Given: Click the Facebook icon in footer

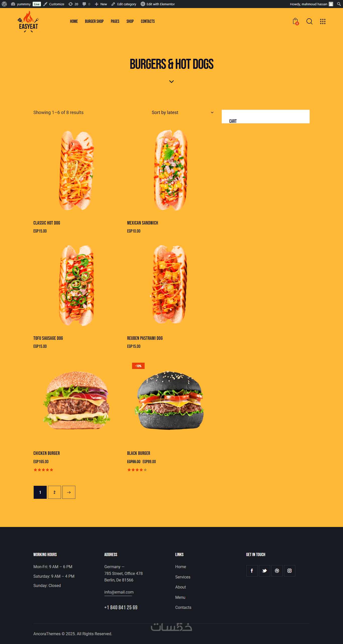Looking at the screenshot, I should 252,571.
